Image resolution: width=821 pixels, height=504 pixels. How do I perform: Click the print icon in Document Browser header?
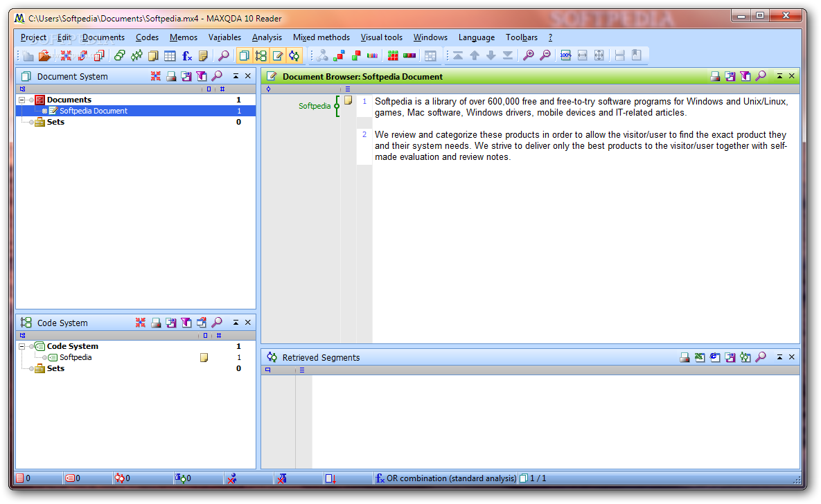click(715, 76)
